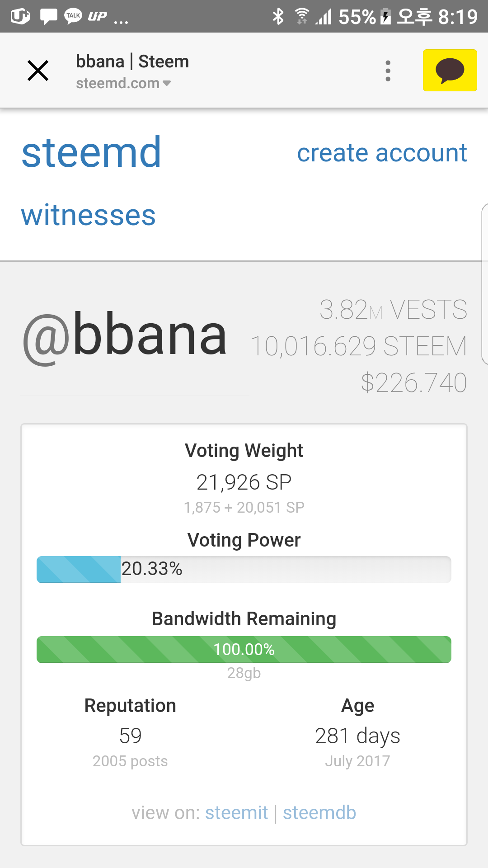
Task: Tap the message notification bubble icon
Action: pos(48,17)
